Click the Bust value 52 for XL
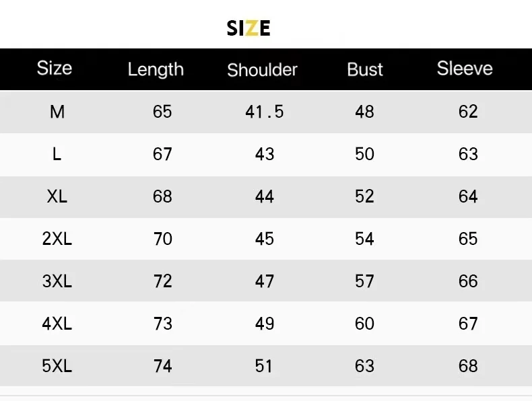Screen dimensions: 532x401 tap(364, 196)
